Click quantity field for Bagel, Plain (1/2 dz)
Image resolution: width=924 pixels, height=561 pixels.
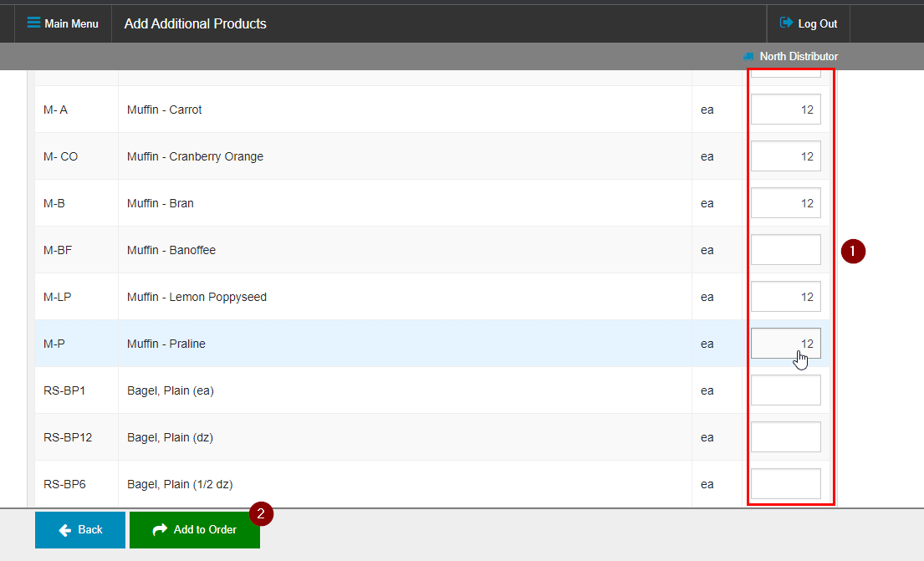coord(785,484)
